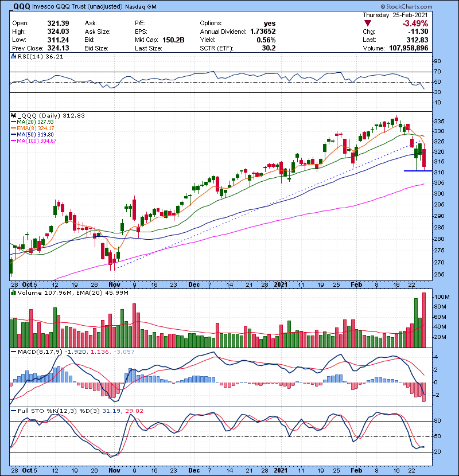Click the Open value 321.39

point(58,24)
